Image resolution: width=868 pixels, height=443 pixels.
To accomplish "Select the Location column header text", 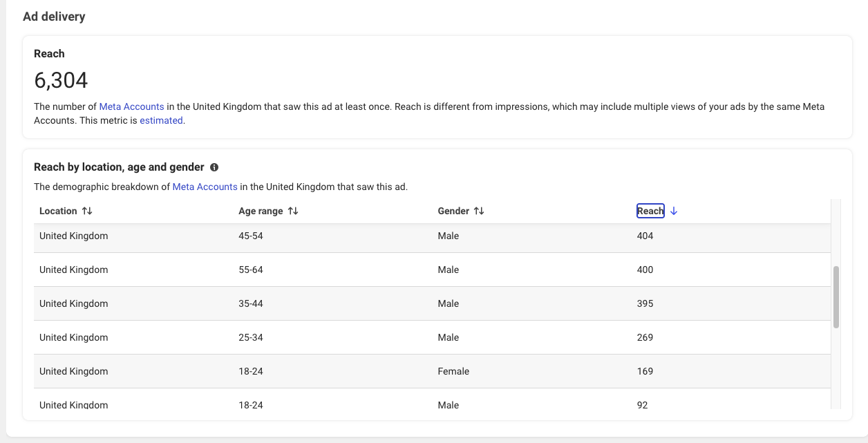I will click(x=58, y=211).
